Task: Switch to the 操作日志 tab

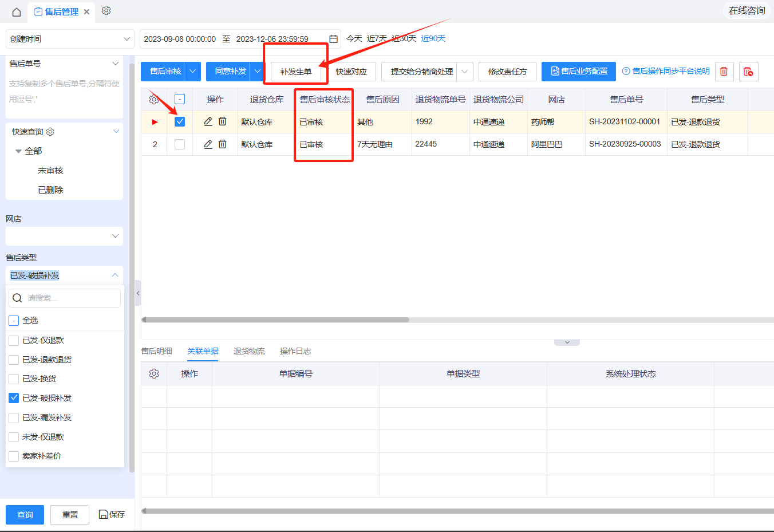Action: tap(295, 351)
